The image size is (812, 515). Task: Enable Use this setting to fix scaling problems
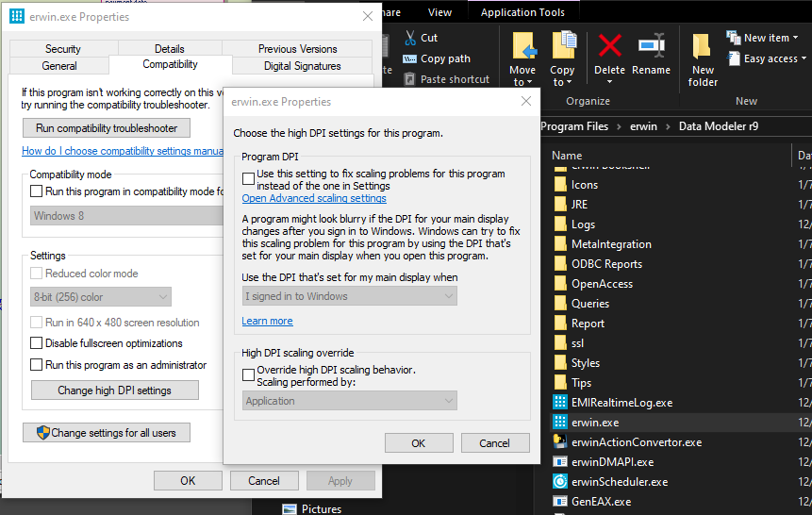coord(249,179)
